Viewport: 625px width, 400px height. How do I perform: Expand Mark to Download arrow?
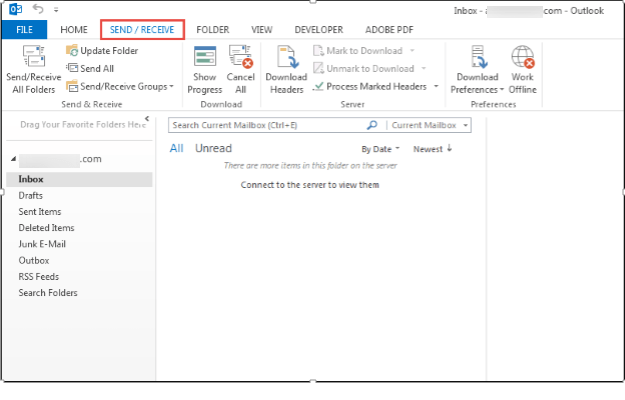click(412, 51)
